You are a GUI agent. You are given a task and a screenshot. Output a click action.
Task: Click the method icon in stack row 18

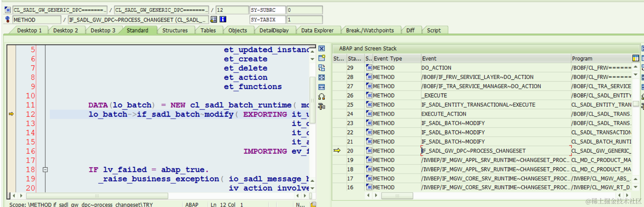[369, 169]
